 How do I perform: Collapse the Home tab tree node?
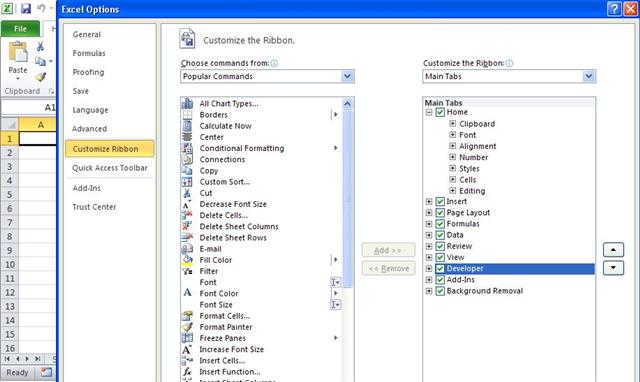coord(429,112)
